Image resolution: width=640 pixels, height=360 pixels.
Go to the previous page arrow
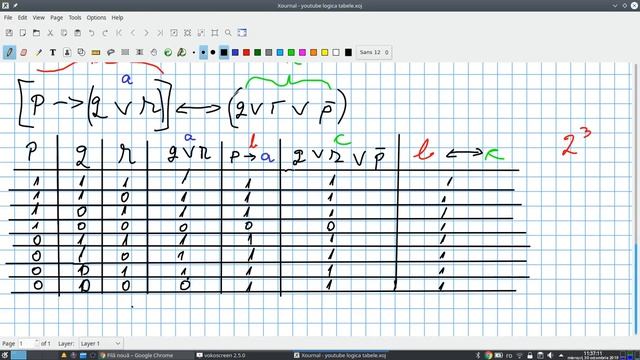click(133, 33)
